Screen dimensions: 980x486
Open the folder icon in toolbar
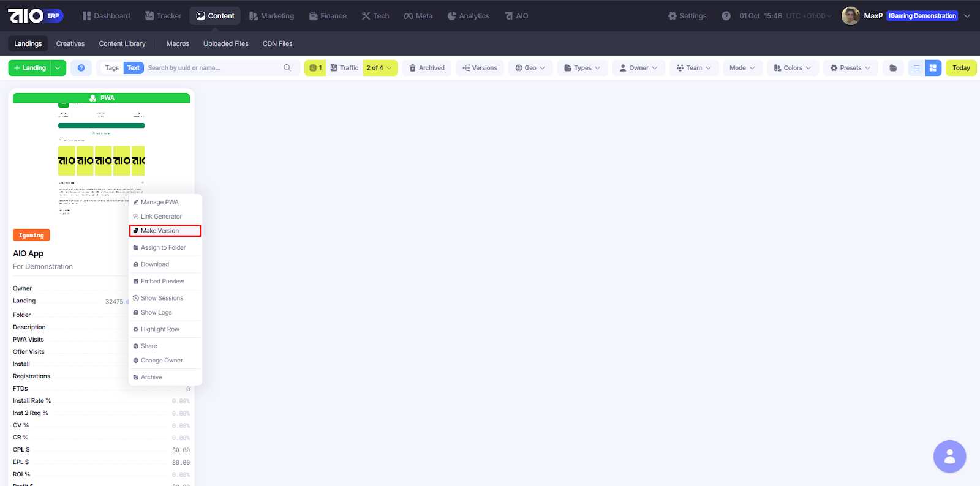[893, 68]
